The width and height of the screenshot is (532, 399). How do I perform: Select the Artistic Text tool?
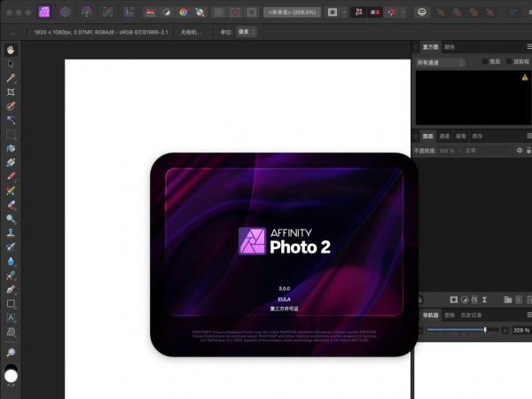11,318
